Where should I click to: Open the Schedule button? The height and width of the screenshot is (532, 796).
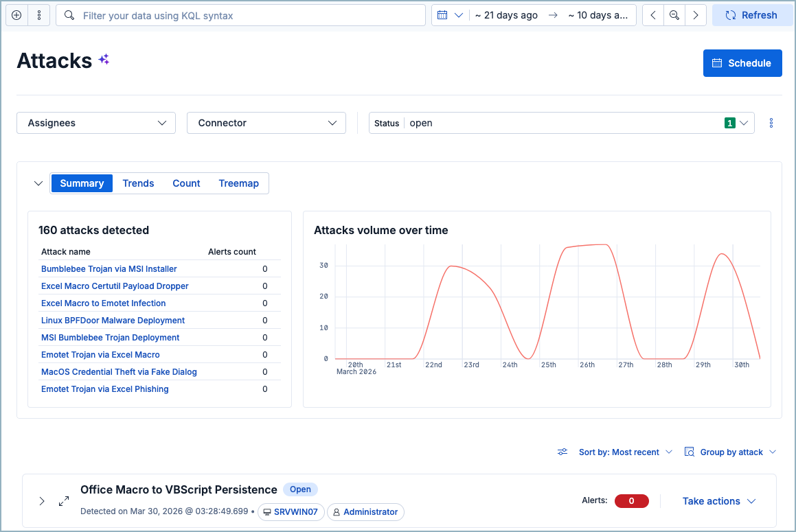(742, 63)
